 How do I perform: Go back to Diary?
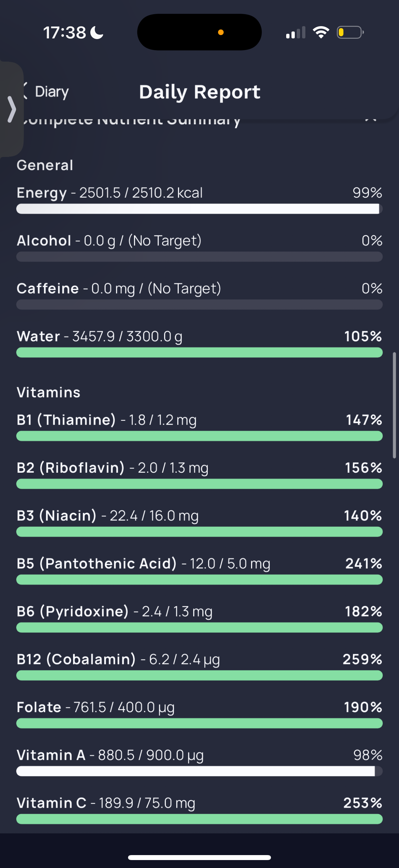(x=45, y=91)
